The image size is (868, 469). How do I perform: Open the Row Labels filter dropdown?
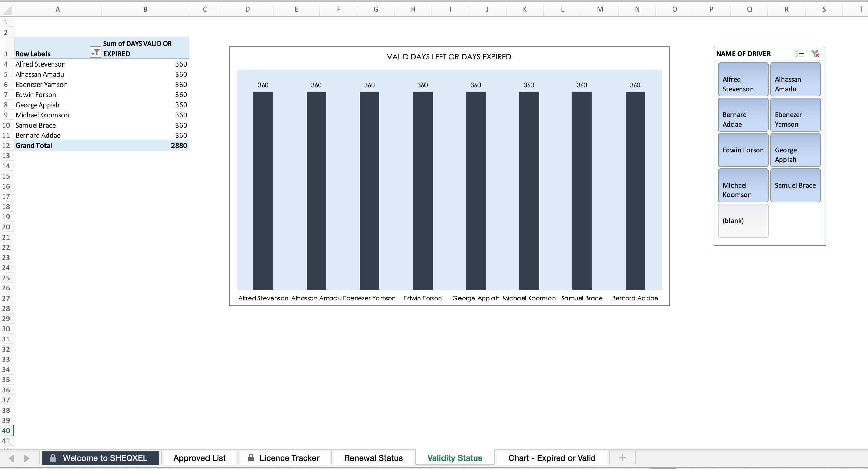coord(95,52)
